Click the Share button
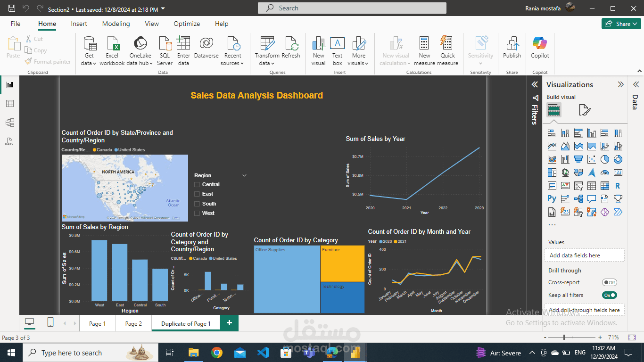 pos(620,24)
